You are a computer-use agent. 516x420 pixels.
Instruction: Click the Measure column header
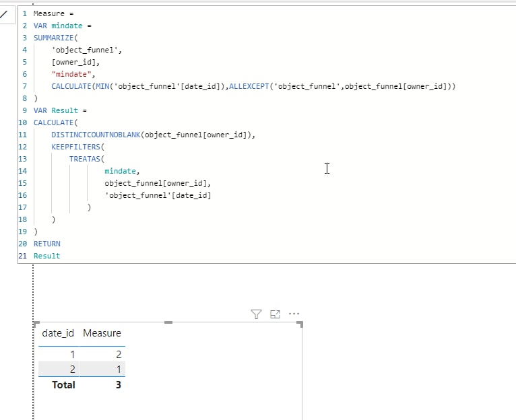click(102, 333)
